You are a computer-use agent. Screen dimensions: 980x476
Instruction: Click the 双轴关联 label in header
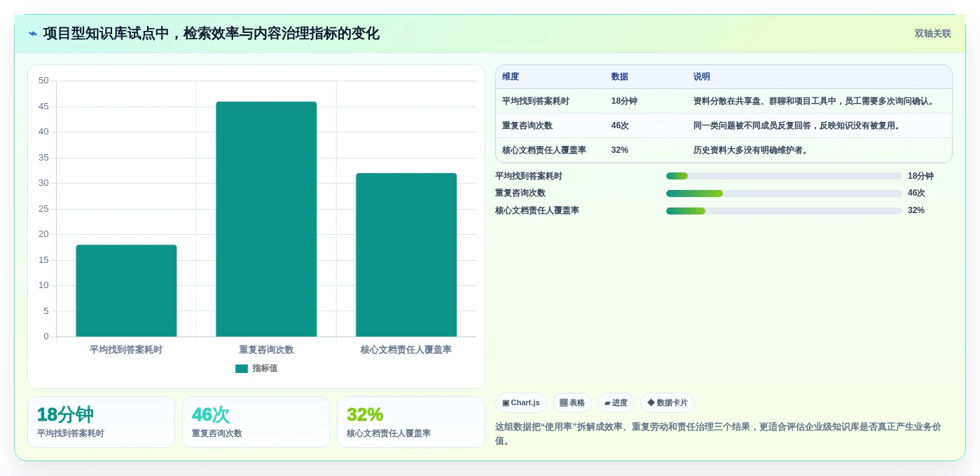pyautogui.click(x=932, y=34)
